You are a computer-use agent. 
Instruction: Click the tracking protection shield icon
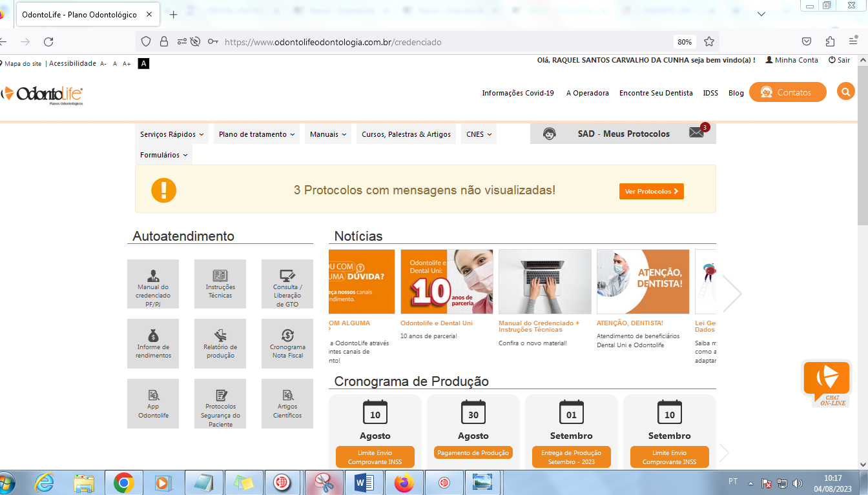click(146, 41)
